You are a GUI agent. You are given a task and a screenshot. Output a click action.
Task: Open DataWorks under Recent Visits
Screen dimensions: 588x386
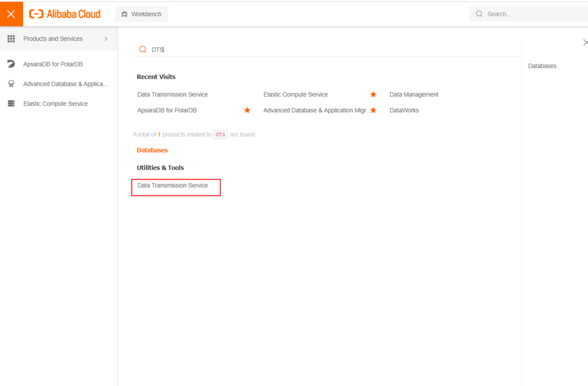(x=404, y=110)
